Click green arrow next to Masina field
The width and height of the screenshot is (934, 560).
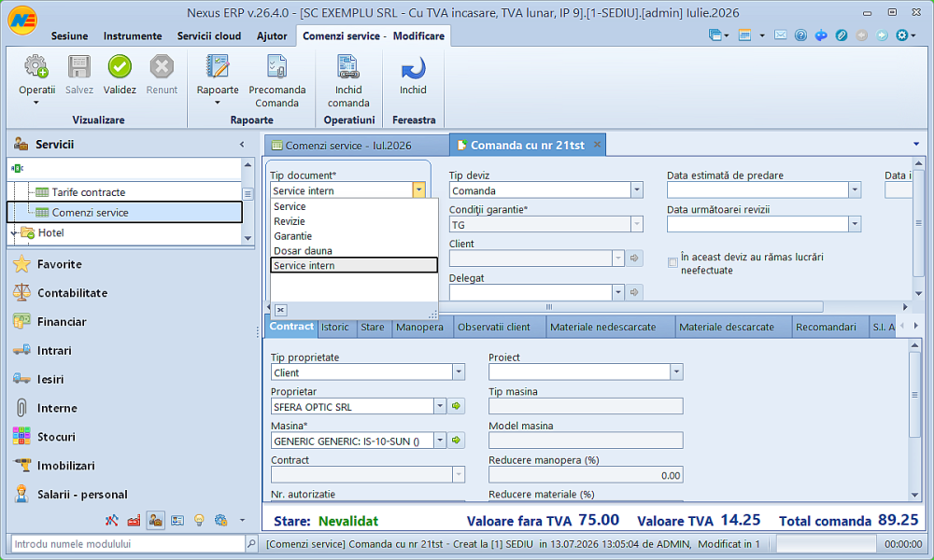tap(457, 441)
